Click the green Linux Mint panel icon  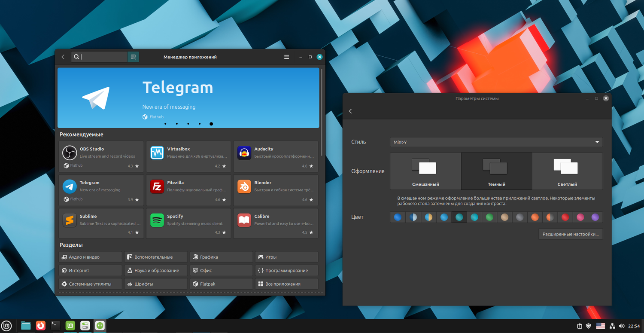point(70,326)
